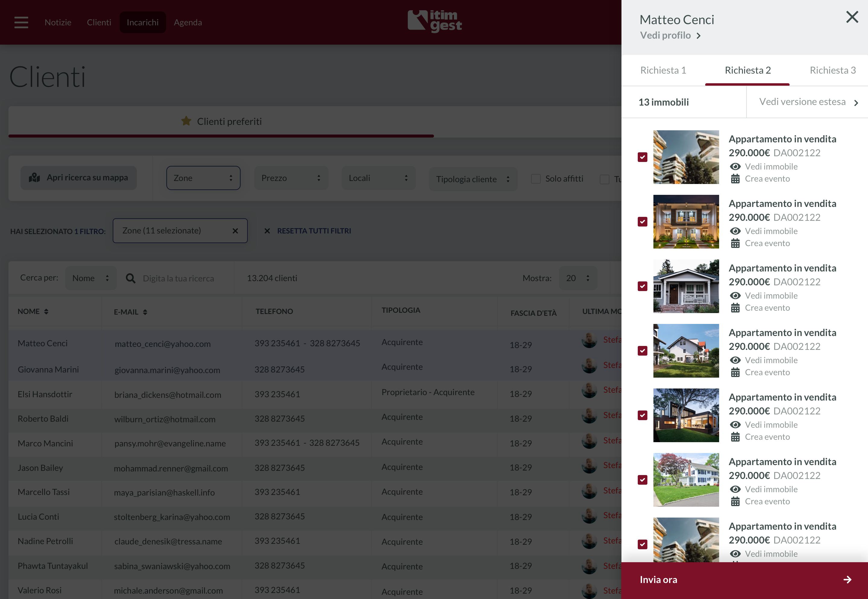
Task: Open the Prezzo dropdown
Action: click(291, 178)
